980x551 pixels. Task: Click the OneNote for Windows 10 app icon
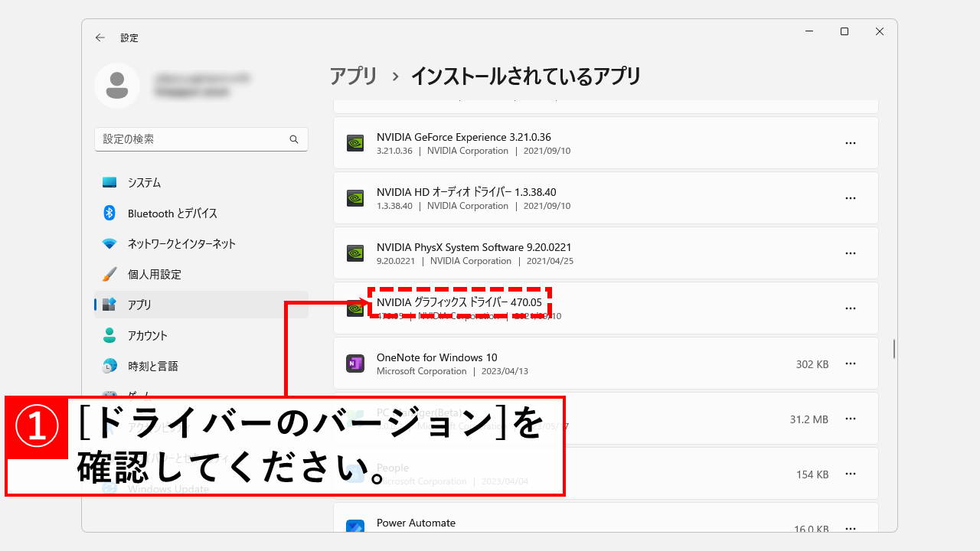pos(354,364)
